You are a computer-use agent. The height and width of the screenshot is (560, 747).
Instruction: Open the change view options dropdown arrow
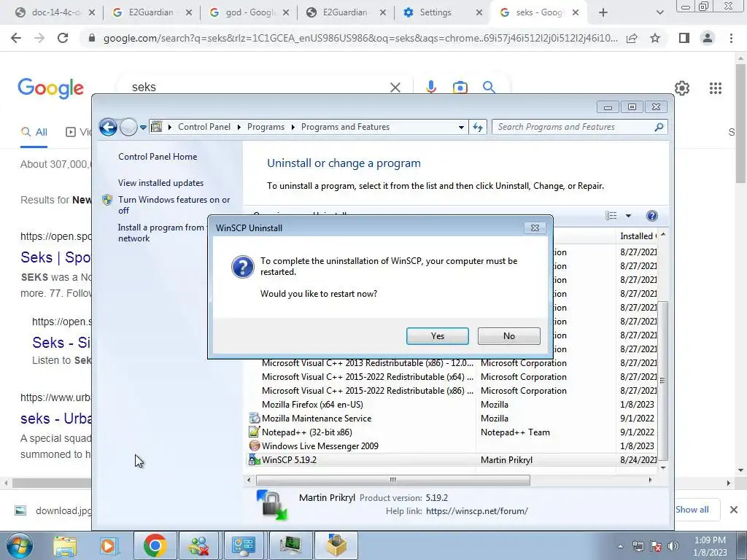(x=628, y=216)
